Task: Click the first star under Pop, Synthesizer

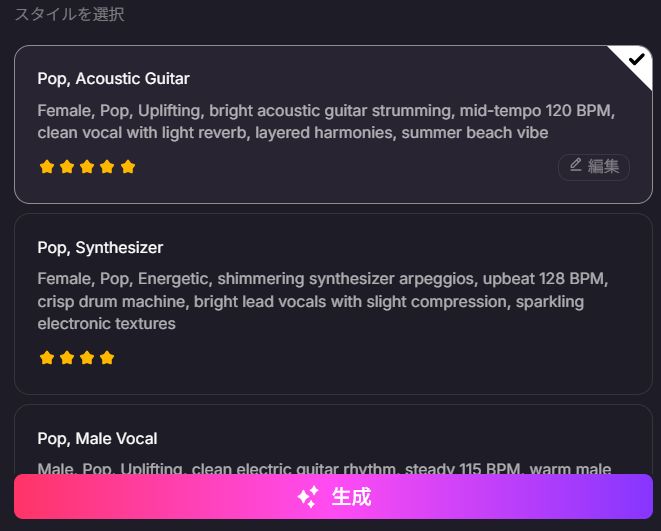Action: 46,358
